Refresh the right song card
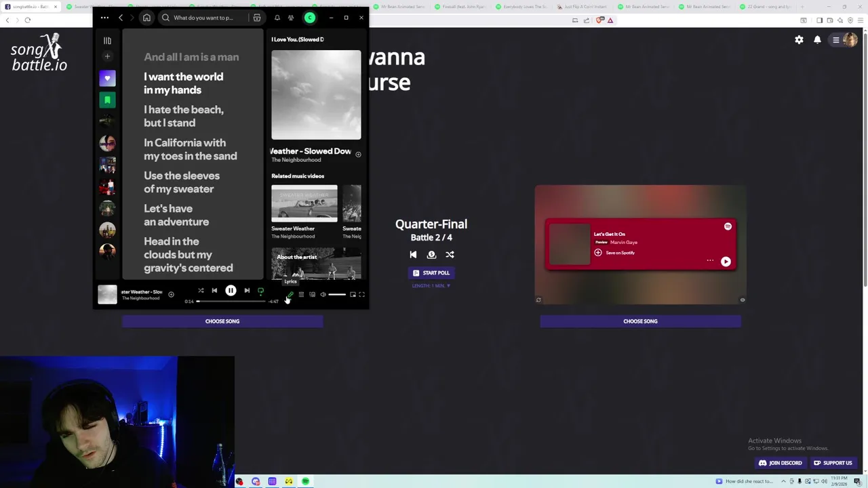Screen dimensions: 868x488 pyautogui.click(x=538, y=300)
